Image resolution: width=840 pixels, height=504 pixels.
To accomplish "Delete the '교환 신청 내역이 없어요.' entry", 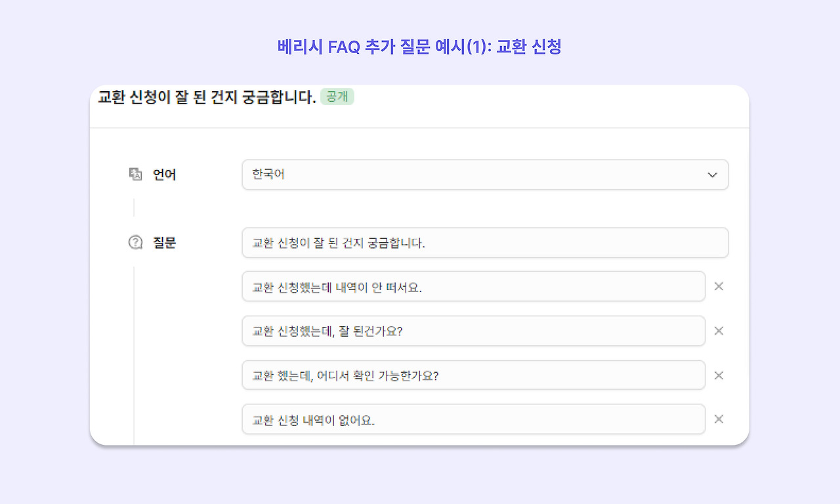I will (x=719, y=419).
